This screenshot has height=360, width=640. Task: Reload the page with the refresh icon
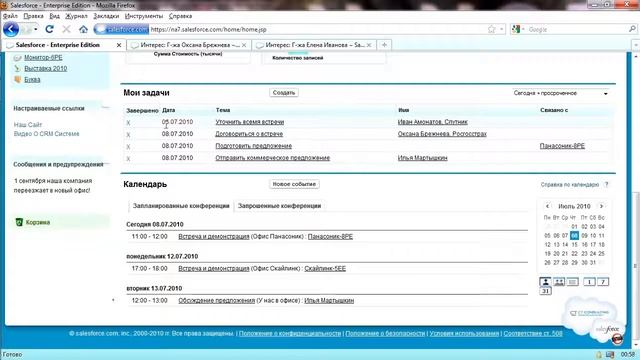[x=49, y=29]
